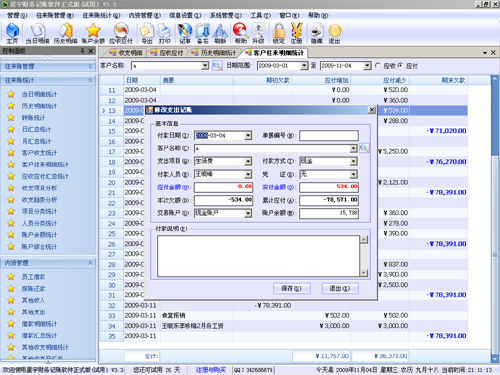The width and height of the screenshot is (500, 375).
Task: Click the 实付金额 input field
Action: [329, 187]
